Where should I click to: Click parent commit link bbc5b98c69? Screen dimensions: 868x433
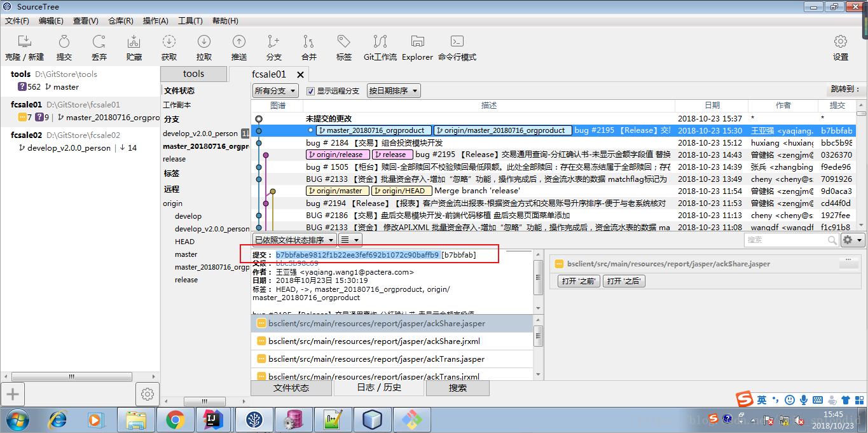[297, 263]
